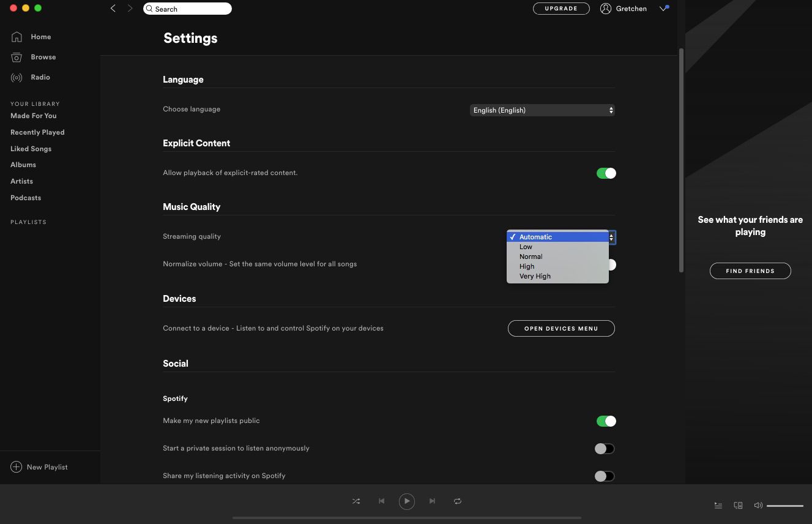Click the song progress bar
The height and width of the screenshot is (524, 812).
(x=406, y=518)
